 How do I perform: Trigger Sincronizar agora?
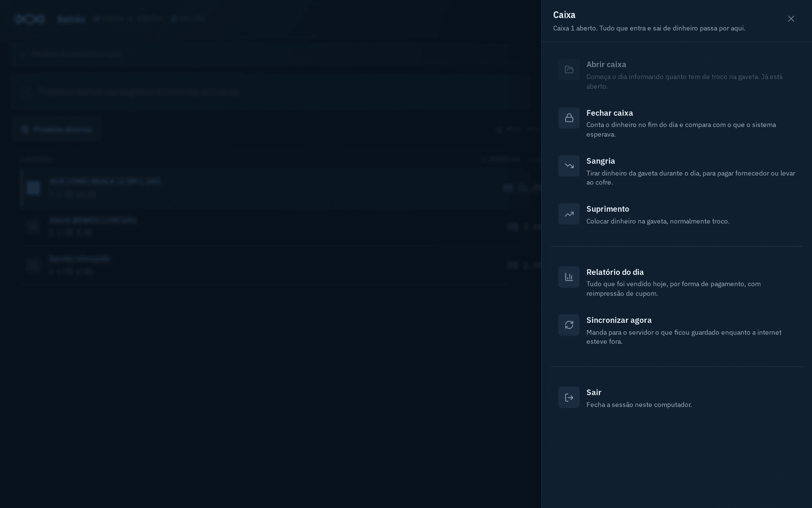tap(677, 330)
